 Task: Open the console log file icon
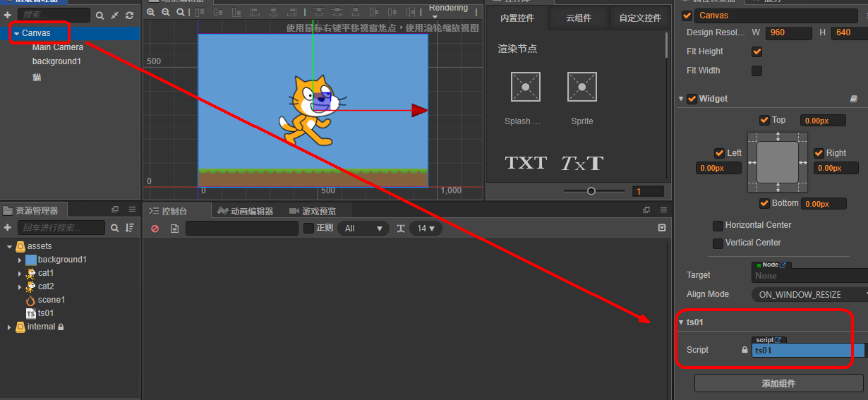point(174,229)
